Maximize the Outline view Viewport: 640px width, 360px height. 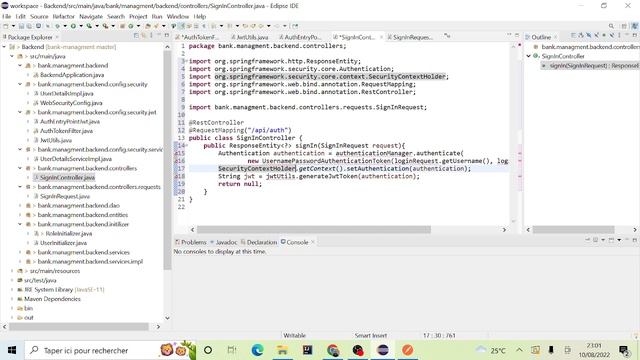635,36
